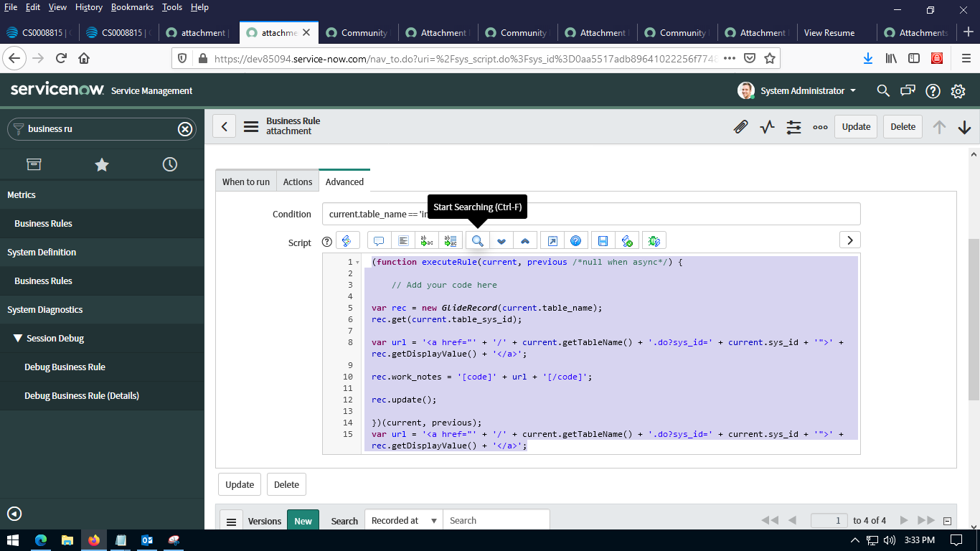The width and height of the screenshot is (980, 551).
Task: Click the Format Code icon
Action: 403,240
